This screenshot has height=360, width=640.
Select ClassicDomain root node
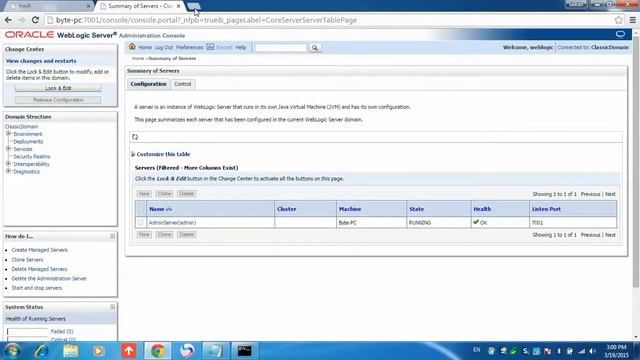click(x=21, y=127)
